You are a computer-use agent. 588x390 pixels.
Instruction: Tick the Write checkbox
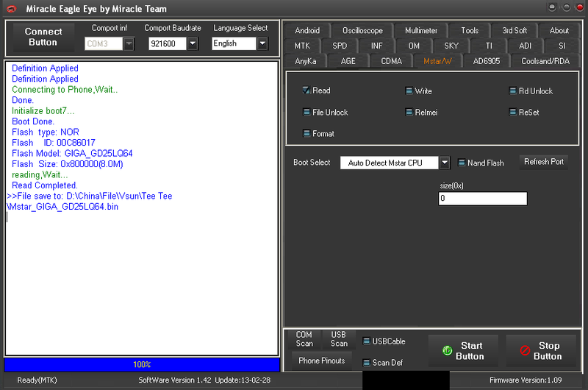[409, 91]
